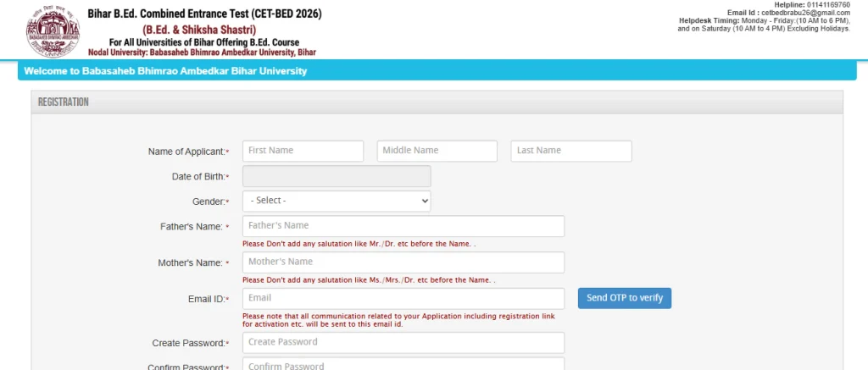Select the Create Password field
This screenshot has width=868, height=370.
tap(403, 342)
